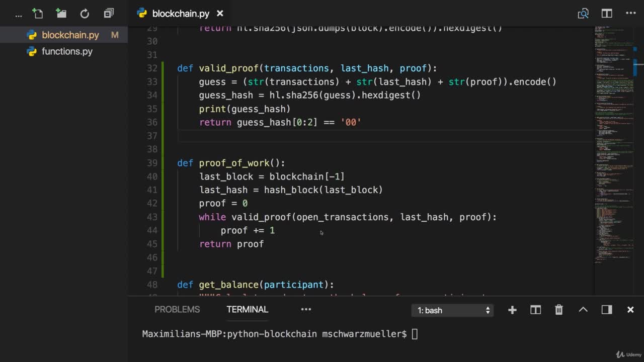This screenshot has height=362, width=644.
Task: Click 'proof_of_work' function name
Action: pyautogui.click(x=234, y=163)
